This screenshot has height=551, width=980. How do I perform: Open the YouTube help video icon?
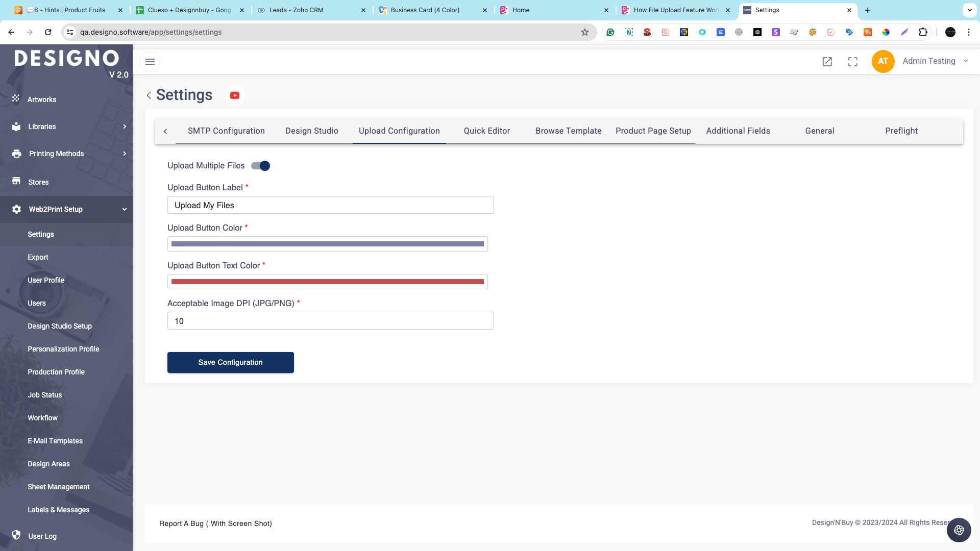pyautogui.click(x=235, y=95)
